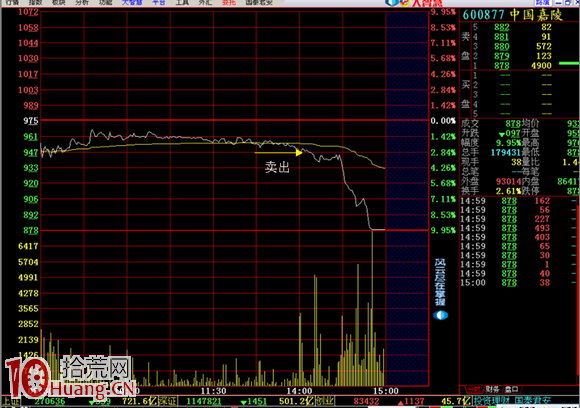Image resolution: width=580 pixels, height=408 pixels.
Task: Open the 功能 menu
Action: [x=105, y=3]
